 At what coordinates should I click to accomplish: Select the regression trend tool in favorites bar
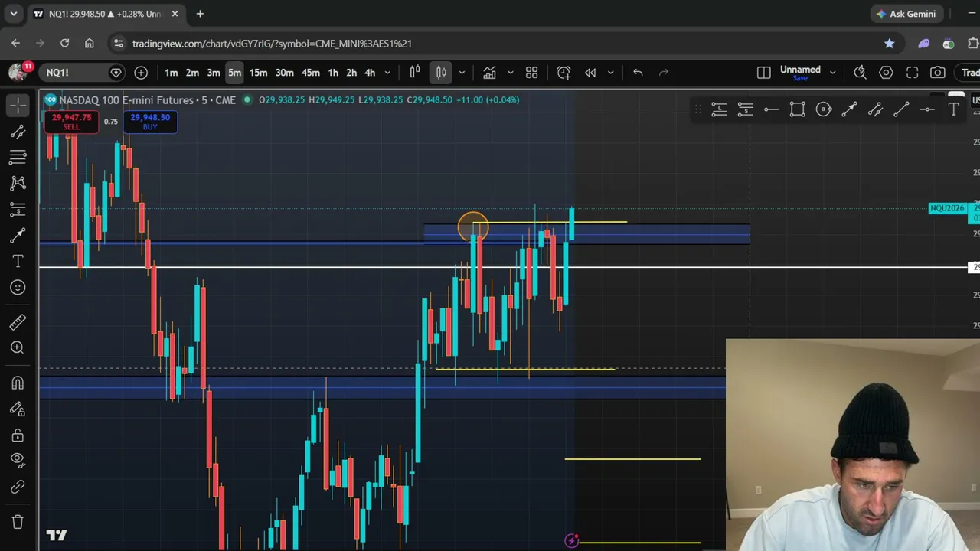click(875, 109)
